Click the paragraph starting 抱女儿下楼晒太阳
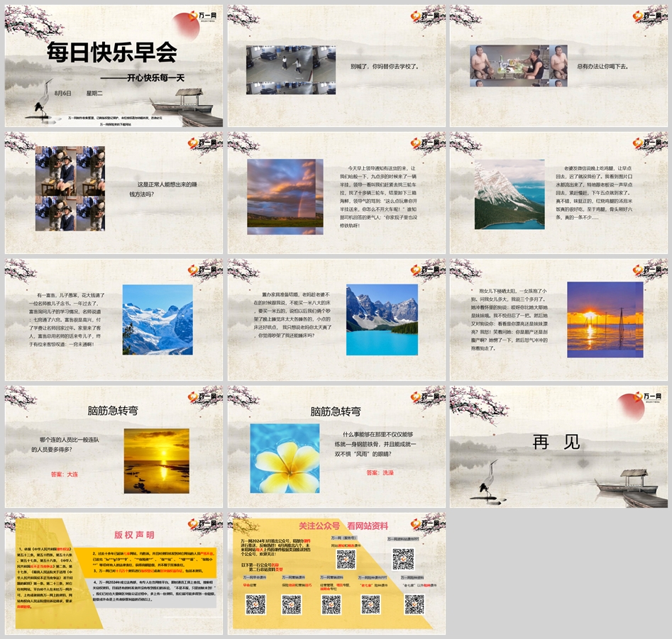The image size is (672, 639). click(509, 319)
